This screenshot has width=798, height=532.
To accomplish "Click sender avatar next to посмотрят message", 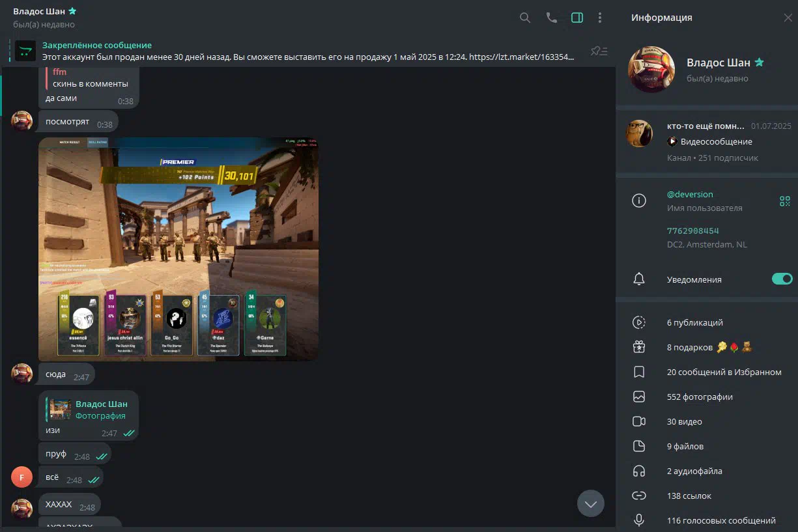I will click(x=22, y=120).
